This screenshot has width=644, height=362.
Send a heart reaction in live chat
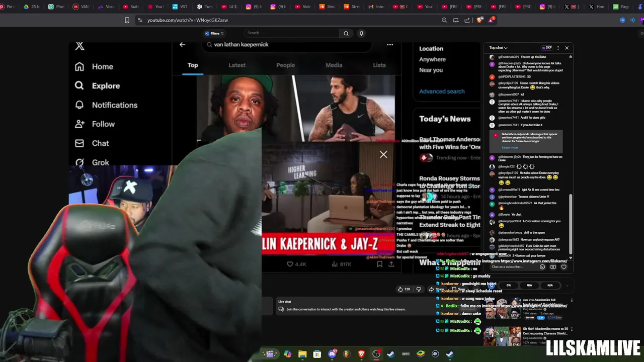point(563,267)
